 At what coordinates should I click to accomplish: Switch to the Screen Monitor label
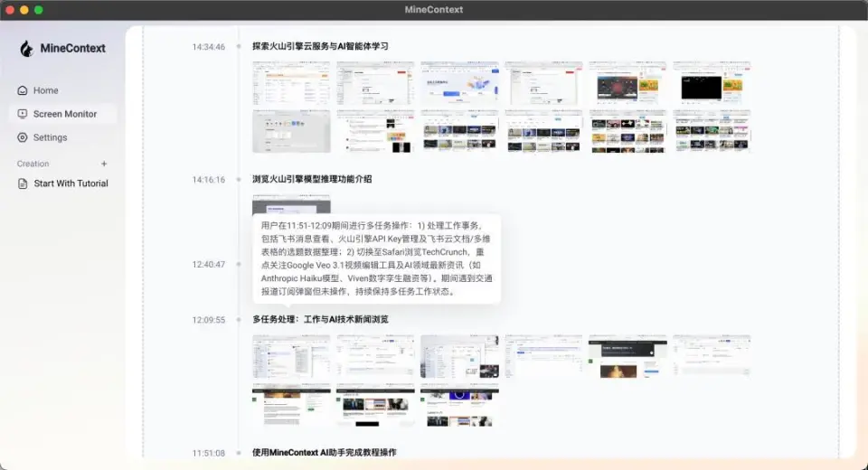tap(65, 114)
